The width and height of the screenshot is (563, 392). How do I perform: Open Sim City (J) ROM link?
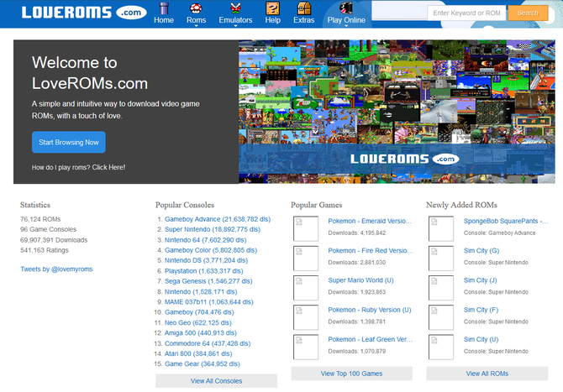480,280
